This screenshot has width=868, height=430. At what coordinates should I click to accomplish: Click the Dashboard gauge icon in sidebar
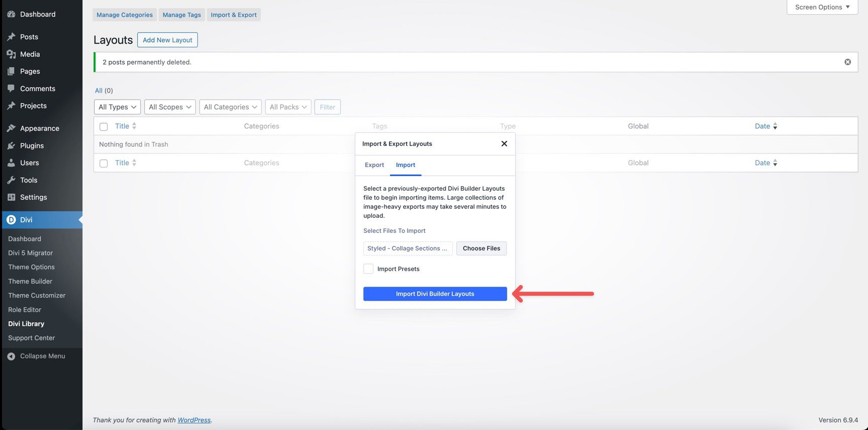11,14
